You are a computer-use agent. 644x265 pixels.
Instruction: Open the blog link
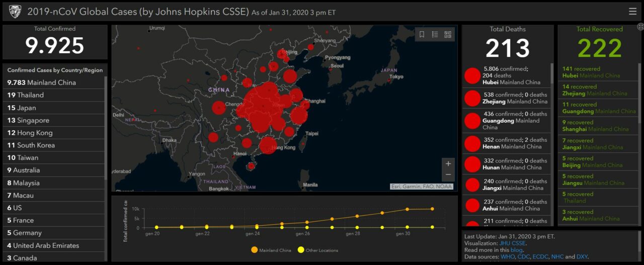click(x=517, y=250)
